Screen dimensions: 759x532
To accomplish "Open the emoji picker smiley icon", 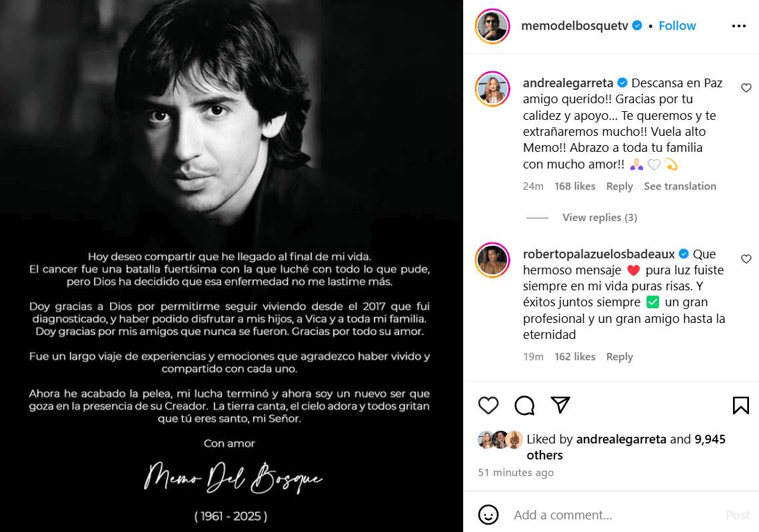I will coord(488,515).
